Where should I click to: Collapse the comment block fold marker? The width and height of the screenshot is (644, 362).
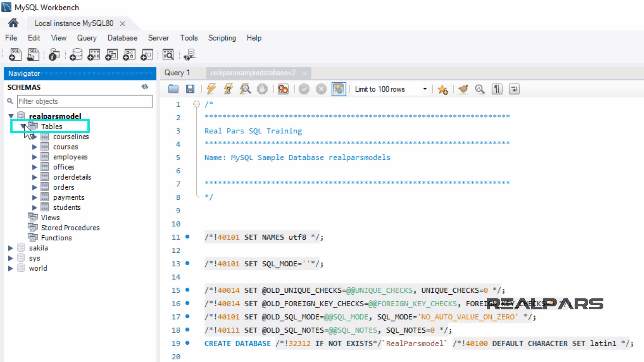coord(197,104)
